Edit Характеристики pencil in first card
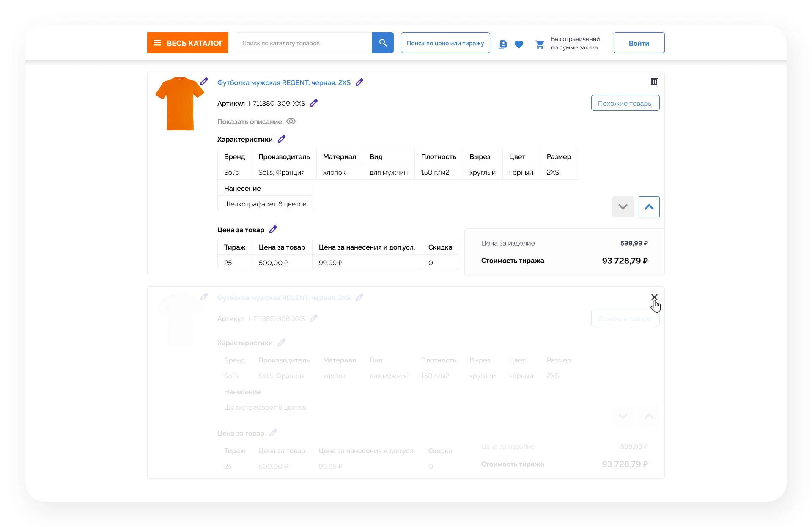 coord(282,139)
